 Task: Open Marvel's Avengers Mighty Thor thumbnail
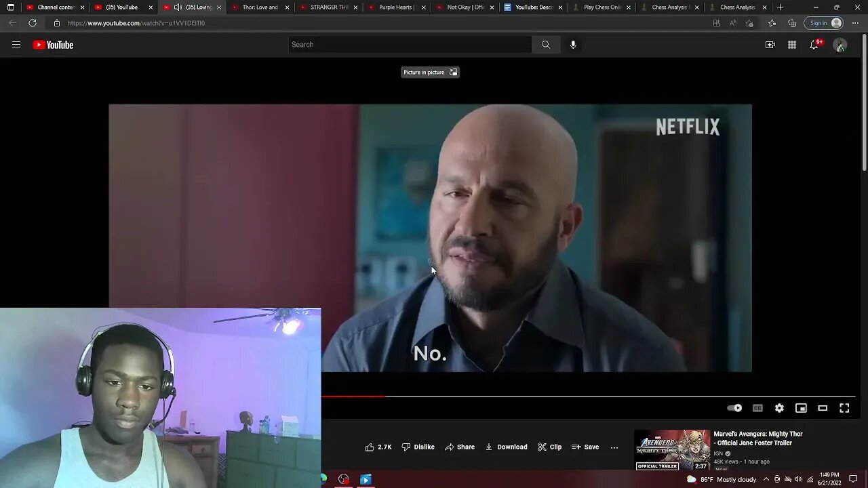point(672,449)
